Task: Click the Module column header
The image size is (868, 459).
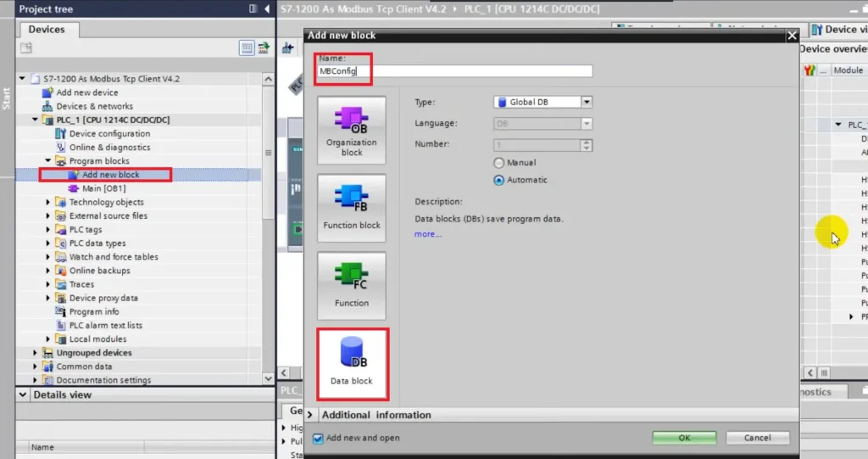Action: [x=848, y=70]
